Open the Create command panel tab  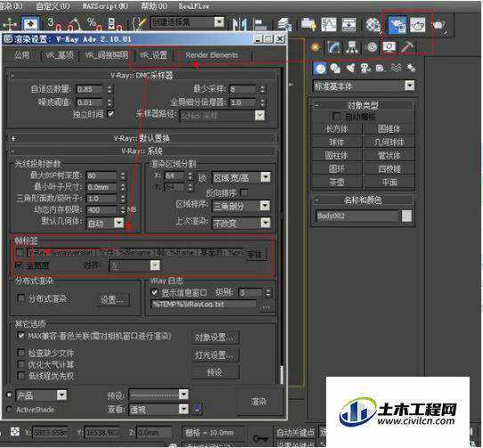[315, 47]
